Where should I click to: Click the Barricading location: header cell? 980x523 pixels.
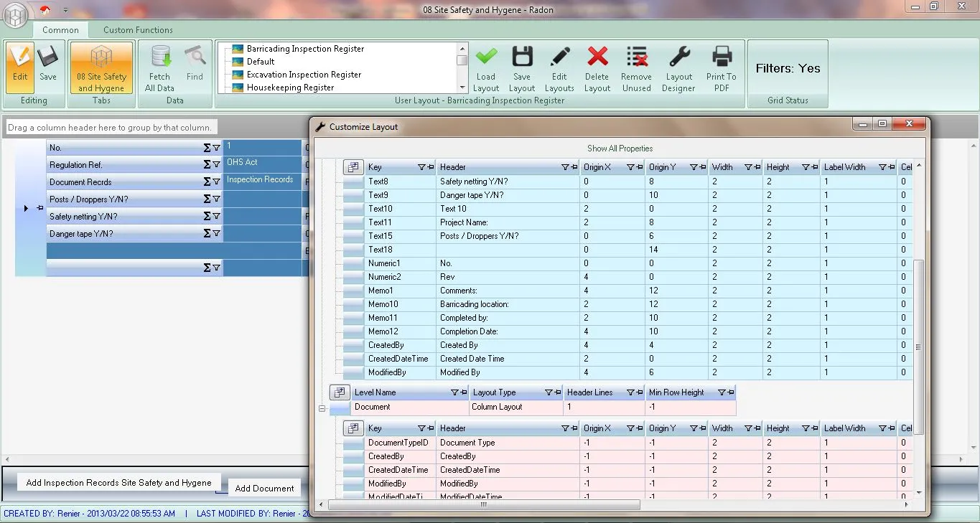(507, 304)
